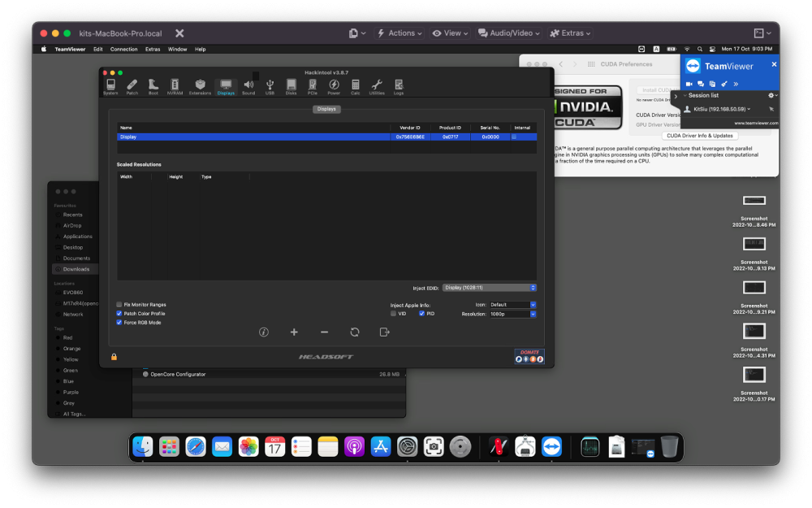Click the lock icon in Hackintool
Screen dimensions: 812x508
pyautogui.click(x=114, y=357)
